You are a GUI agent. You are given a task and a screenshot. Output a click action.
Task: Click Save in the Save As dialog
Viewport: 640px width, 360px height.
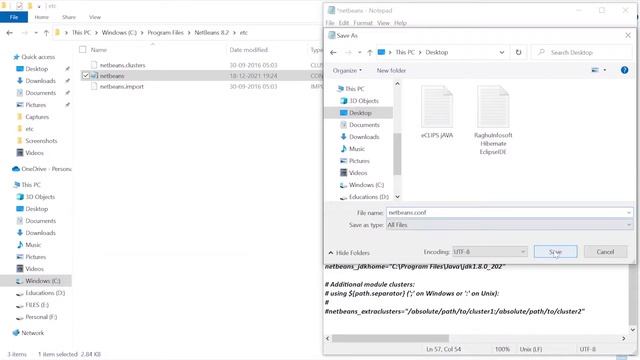tap(555, 252)
